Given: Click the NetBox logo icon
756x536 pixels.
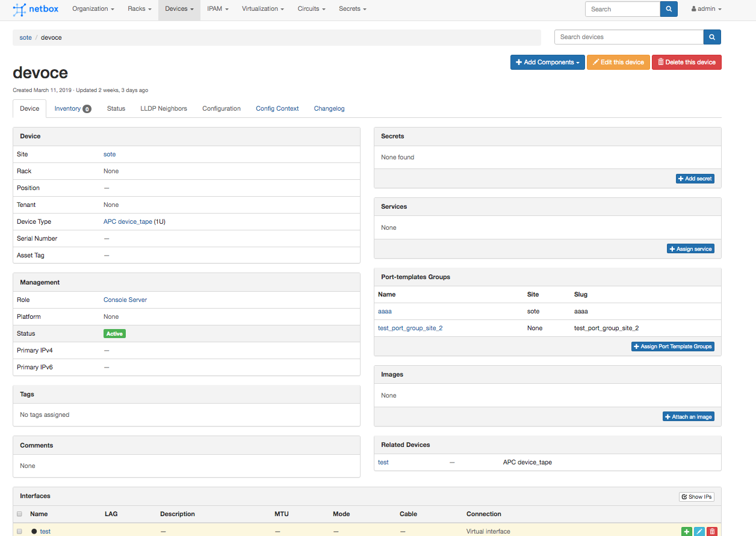Looking at the screenshot, I should click(x=19, y=10).
